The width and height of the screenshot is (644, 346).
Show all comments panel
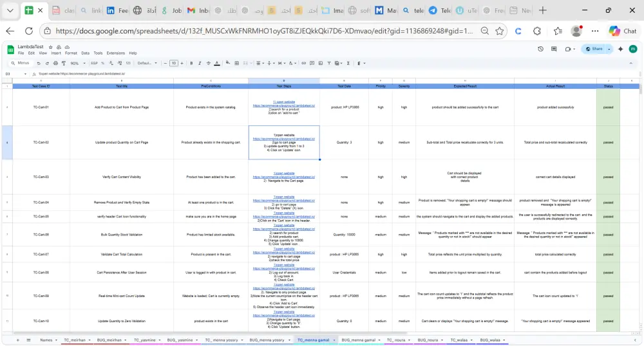coord(554,49)
